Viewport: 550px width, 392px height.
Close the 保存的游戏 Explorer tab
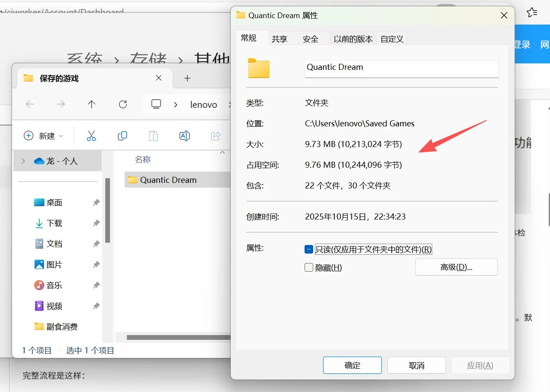[x=159, y=78]
